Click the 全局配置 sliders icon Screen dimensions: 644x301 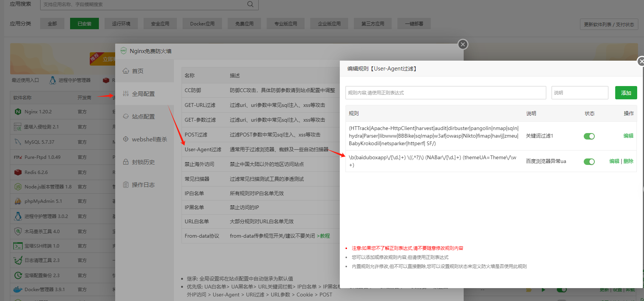point(126,94)
